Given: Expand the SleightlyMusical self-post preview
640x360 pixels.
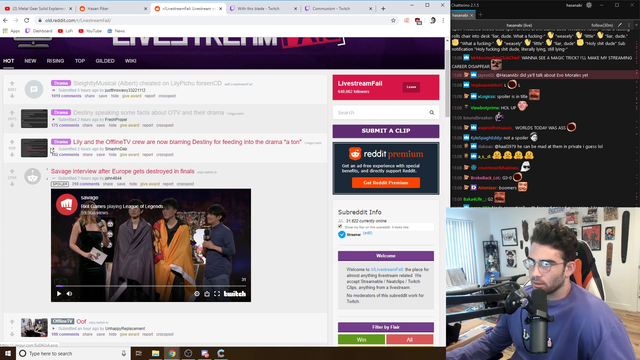Looking at the screenshot, I should pyautogui.click(x=53, y=90).
